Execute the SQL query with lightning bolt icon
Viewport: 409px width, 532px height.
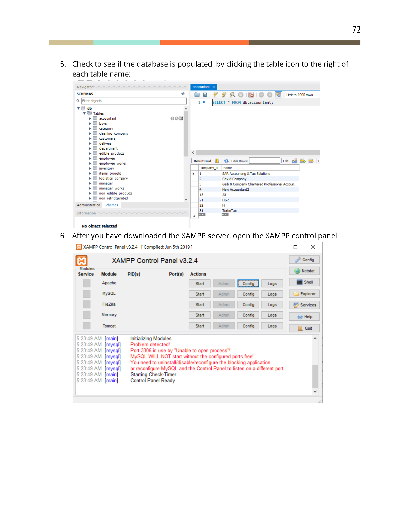216,95
